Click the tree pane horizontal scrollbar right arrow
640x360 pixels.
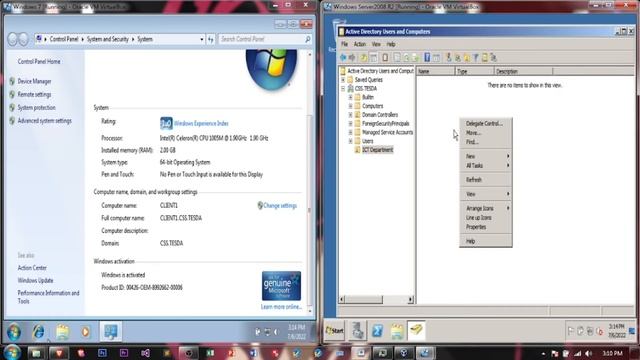click(410, 300)
